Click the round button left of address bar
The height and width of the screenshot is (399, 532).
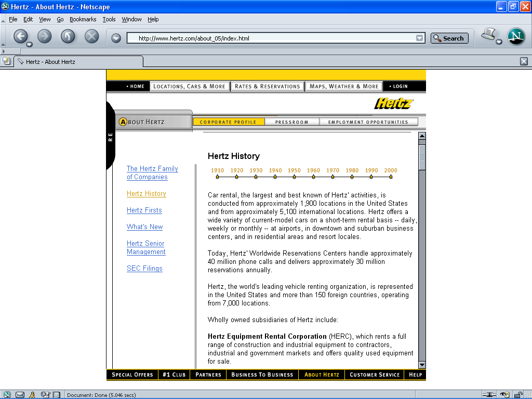click(116, 38)
